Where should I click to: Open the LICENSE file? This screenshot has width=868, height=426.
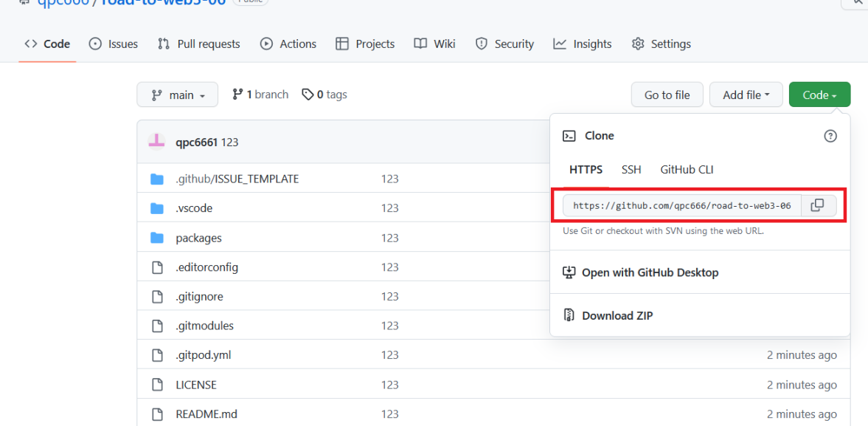(196, 385)
